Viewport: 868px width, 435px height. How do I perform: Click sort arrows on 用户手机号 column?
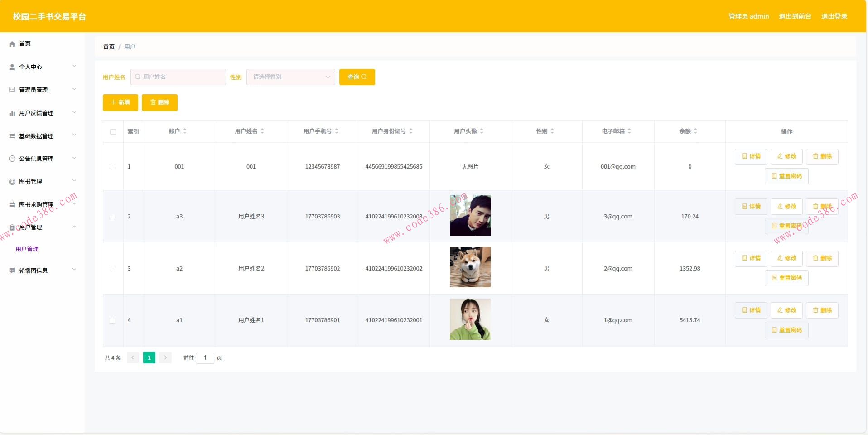tap(337, 131)
